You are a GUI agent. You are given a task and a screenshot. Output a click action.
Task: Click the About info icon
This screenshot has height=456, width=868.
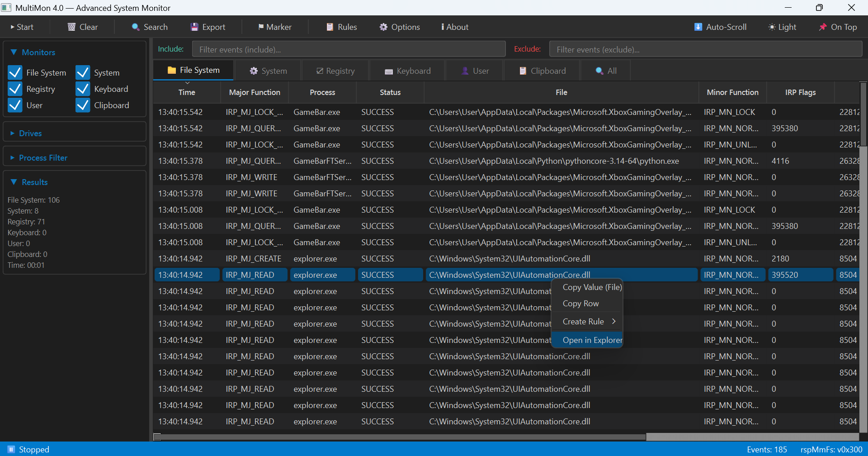pos(443,27)
